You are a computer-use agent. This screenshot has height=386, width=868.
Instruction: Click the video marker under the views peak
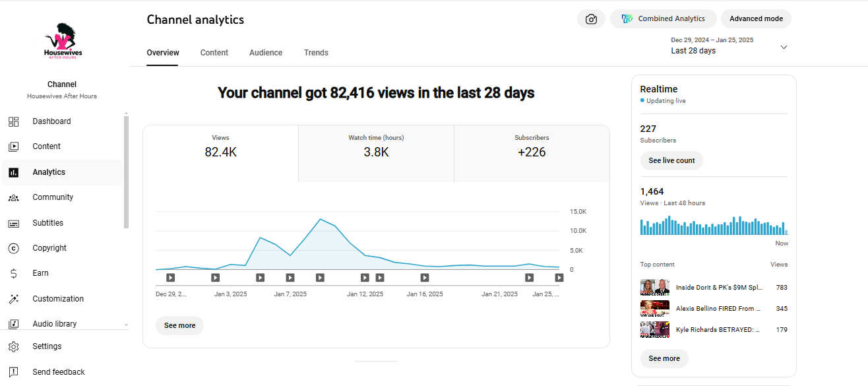(x=320, y=278)
